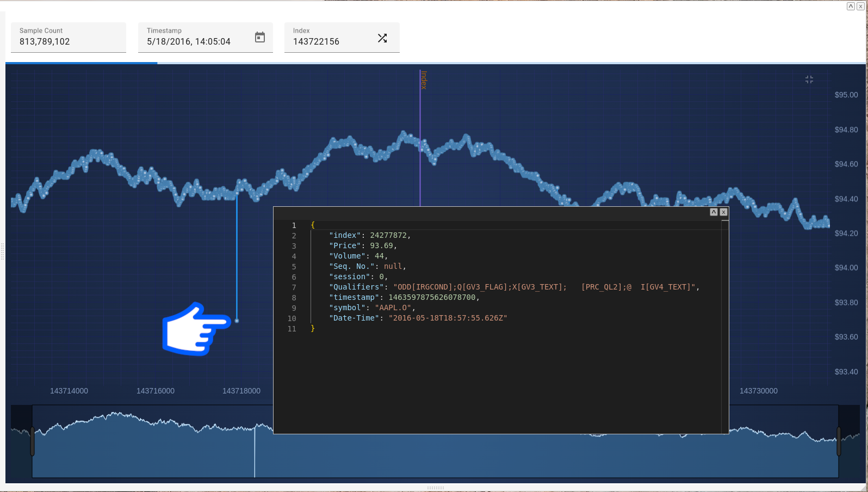Click the exit-fullscreen icon on the chart

tap(809, 79)
